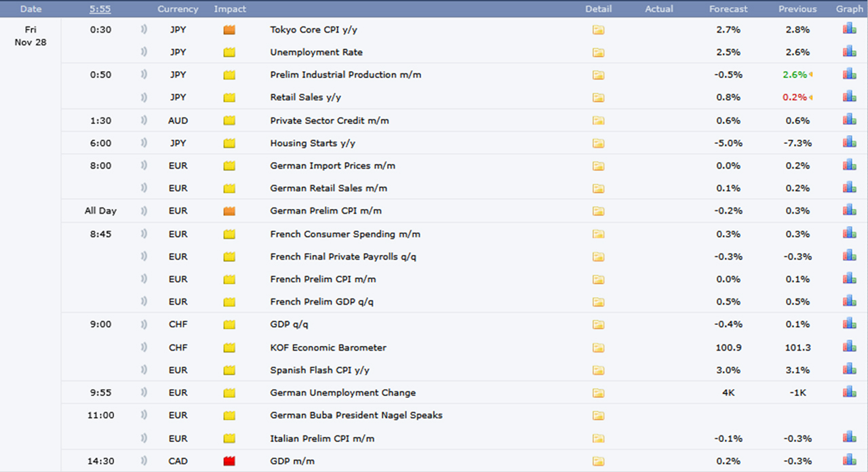View the KOF Economic Barometer graph
This screenshot has height=472, width=868.
click(x=849, y=347)
